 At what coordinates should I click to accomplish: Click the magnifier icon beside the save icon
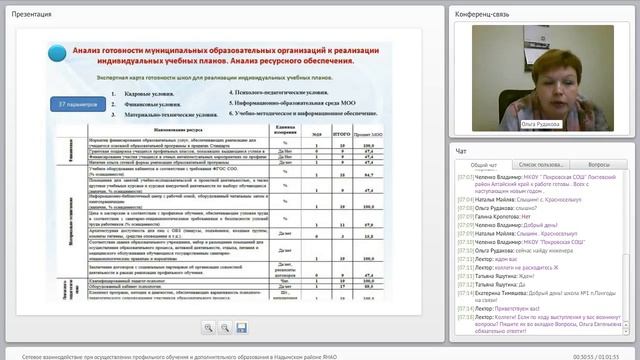pos(225,328)
